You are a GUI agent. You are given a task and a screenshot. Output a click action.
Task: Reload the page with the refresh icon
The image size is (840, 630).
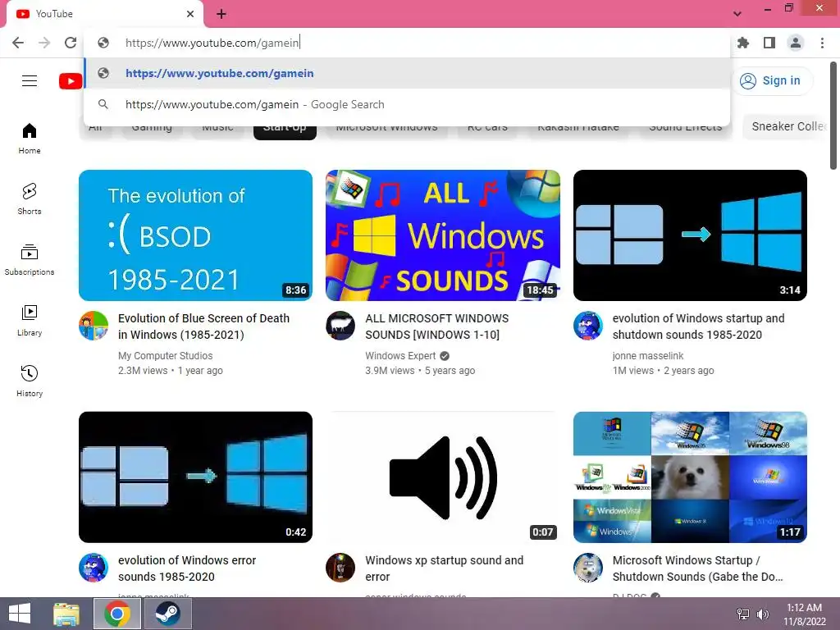[71, 43]
